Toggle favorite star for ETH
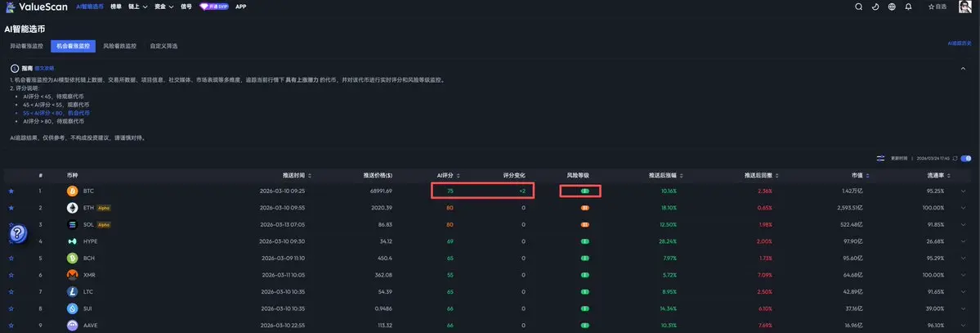 point(11,208)
